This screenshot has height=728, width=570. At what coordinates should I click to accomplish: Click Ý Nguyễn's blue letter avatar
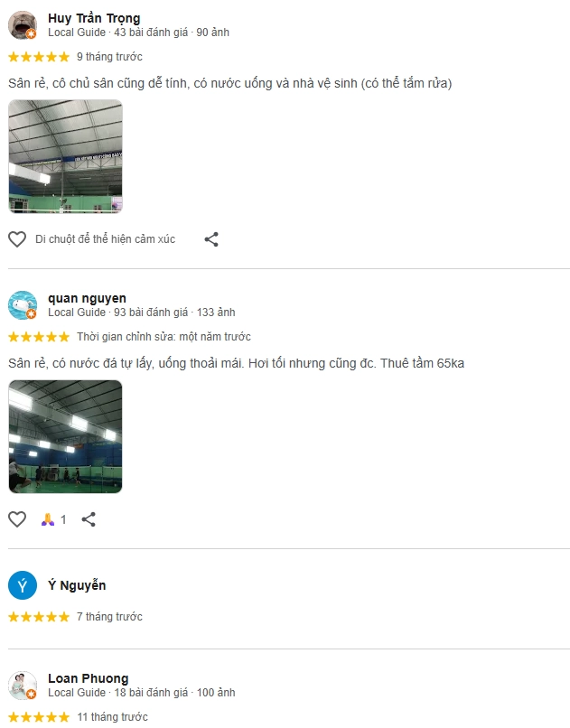point(23,585)
